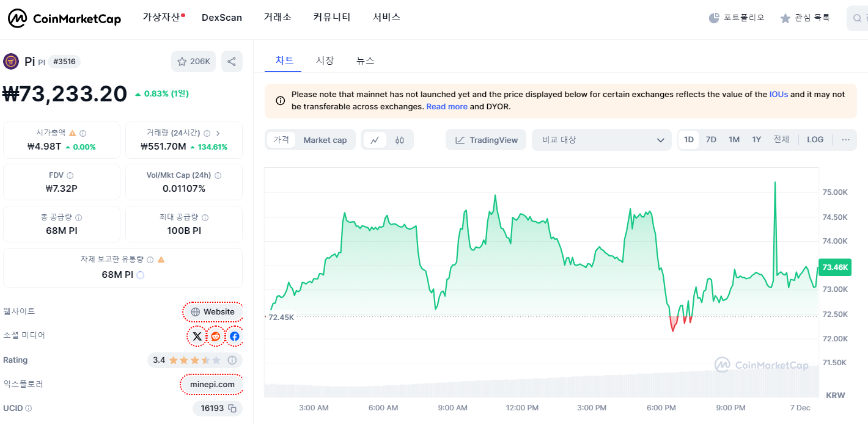
Task: Select the 가격 price toggle
Action: coord(281,140)
